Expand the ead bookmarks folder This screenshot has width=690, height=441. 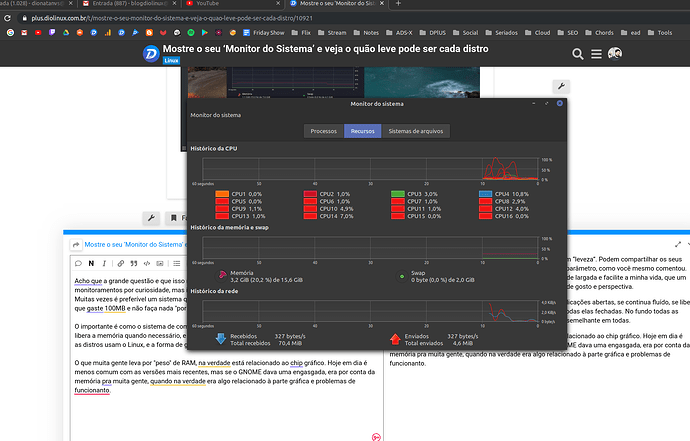(631, 33)
